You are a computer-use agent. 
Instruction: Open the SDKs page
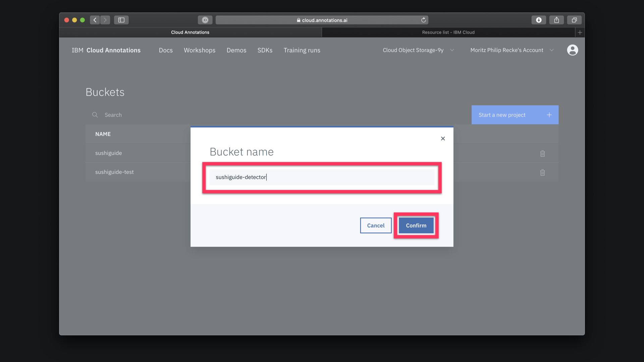pos(265,50)
